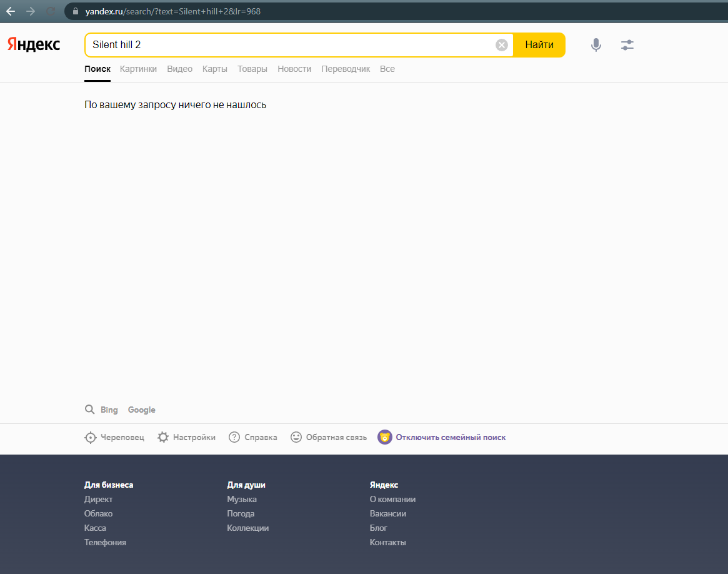Open the Товары tab
This screenshot has width=728, height=574.
point(252,69)
